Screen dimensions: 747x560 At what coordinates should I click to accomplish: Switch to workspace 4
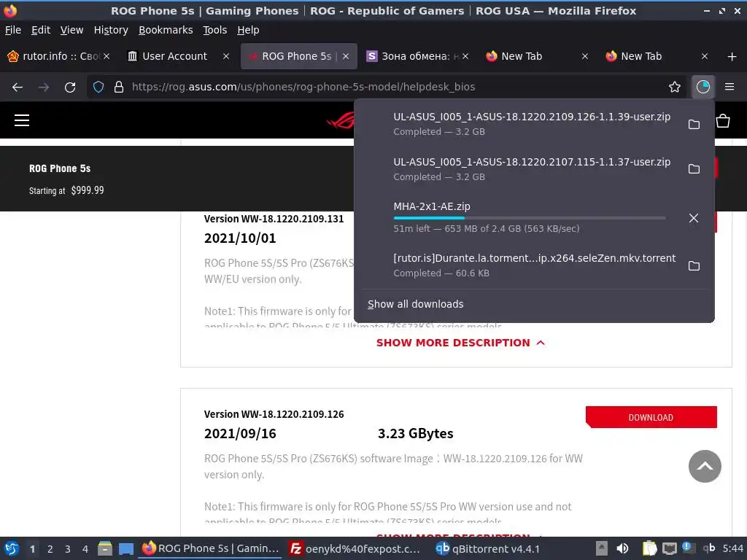85,549
